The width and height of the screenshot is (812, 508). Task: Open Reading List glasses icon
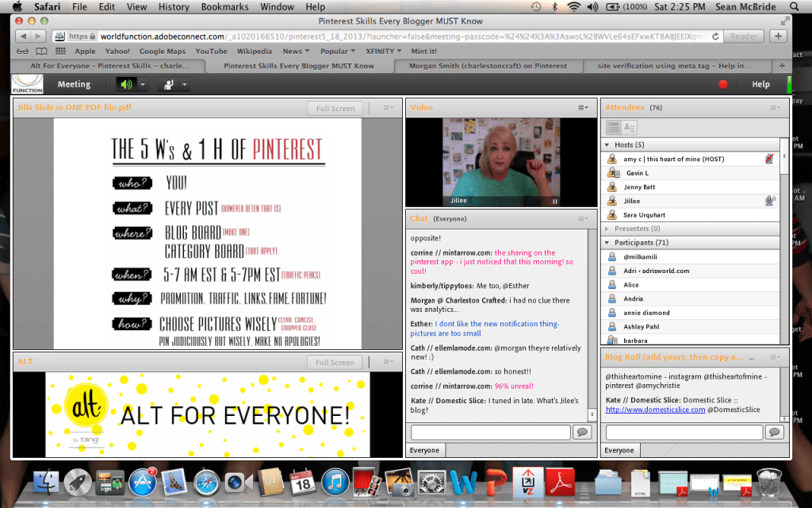(x=23, y=52)
